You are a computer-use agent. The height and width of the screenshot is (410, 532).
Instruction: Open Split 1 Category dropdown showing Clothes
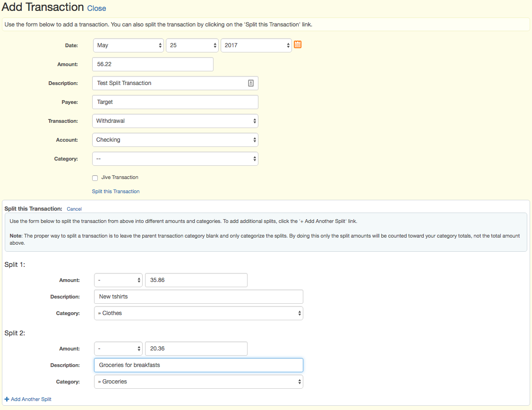[x=198, y=313]
